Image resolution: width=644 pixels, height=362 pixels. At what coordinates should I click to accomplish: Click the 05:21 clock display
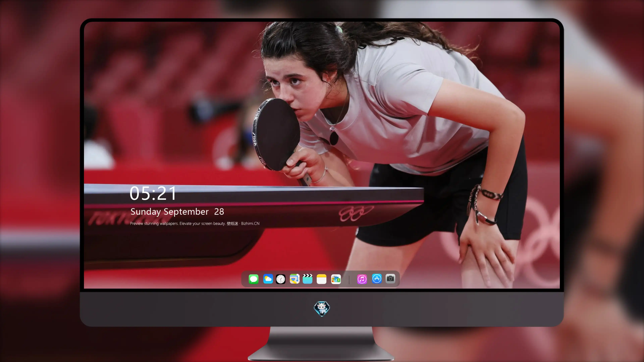(153, 193)
